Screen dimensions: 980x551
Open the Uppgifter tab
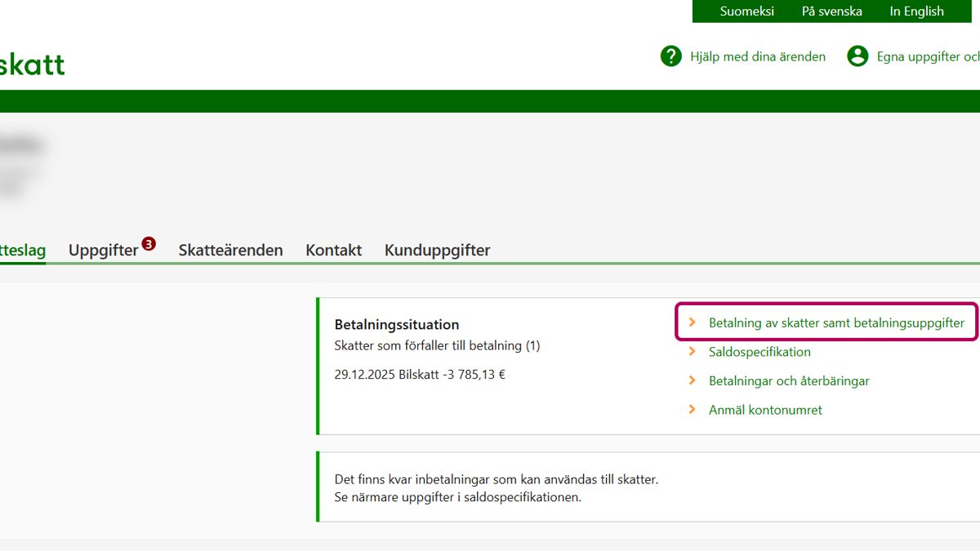pyautogui.click(x=103, y=251)
